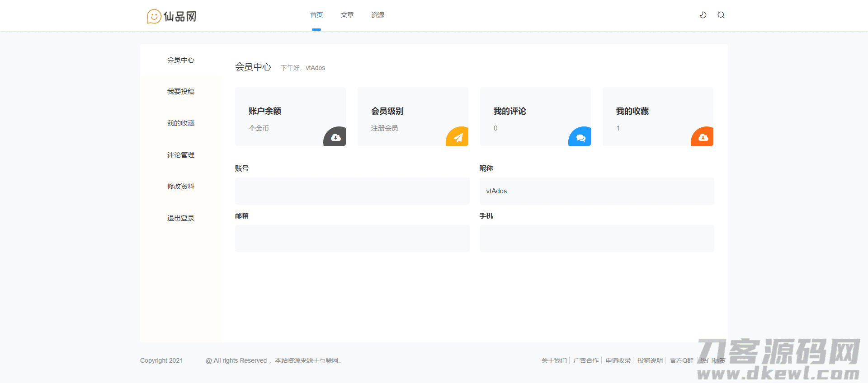Open the 资源 navigation tab
The width and height of the screenshot is (868, 383).
click(x=378, y=15)
